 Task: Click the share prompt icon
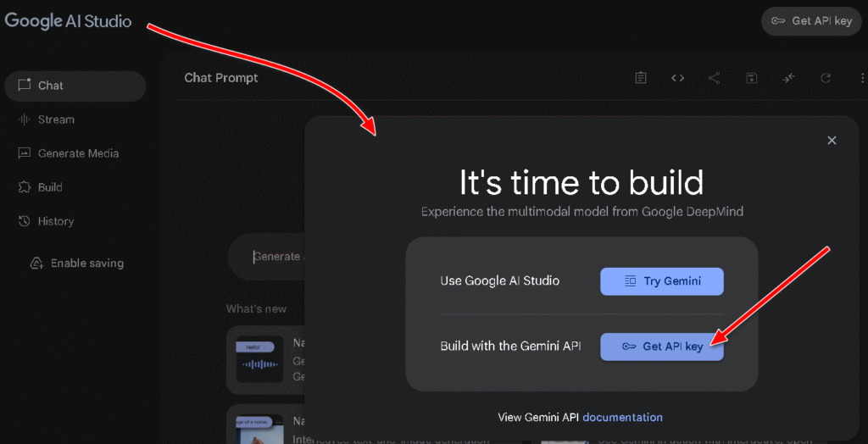(714, 78)
